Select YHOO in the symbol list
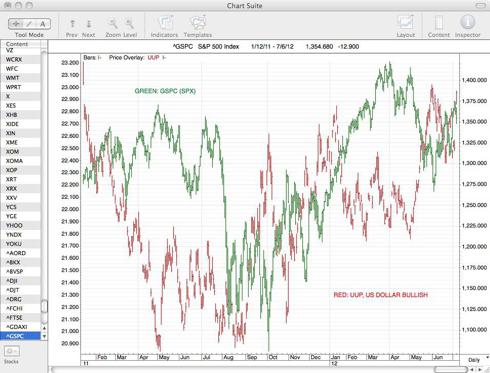The height and width of the screenshot is (373, 490). coord(14,225)
